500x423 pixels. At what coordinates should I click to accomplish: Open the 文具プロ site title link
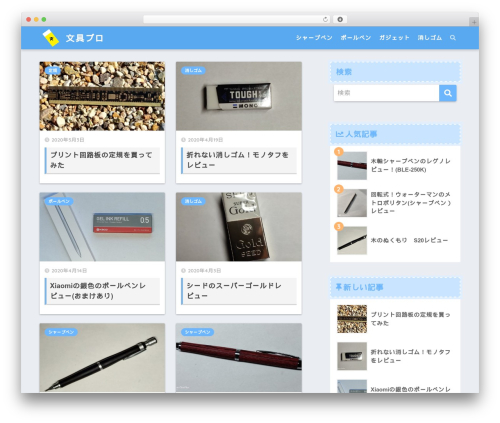coord(84,38)
